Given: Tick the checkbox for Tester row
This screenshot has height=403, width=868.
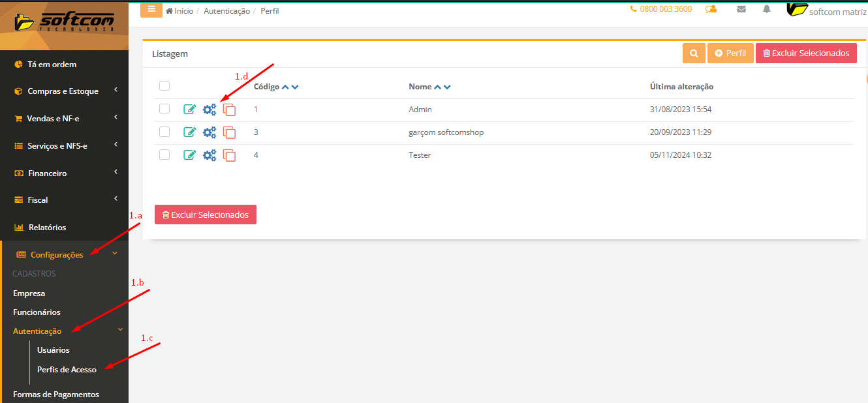Looking at the screenshot, I should click(x=164, y=155).
